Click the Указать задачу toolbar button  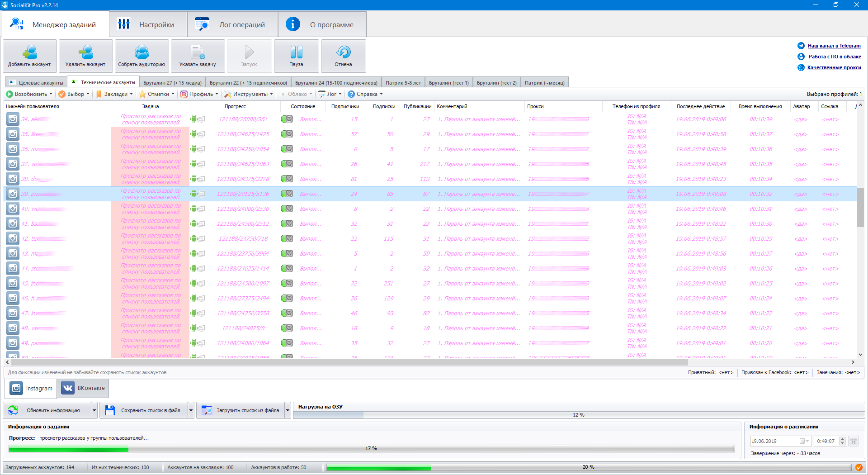[198, 56]
